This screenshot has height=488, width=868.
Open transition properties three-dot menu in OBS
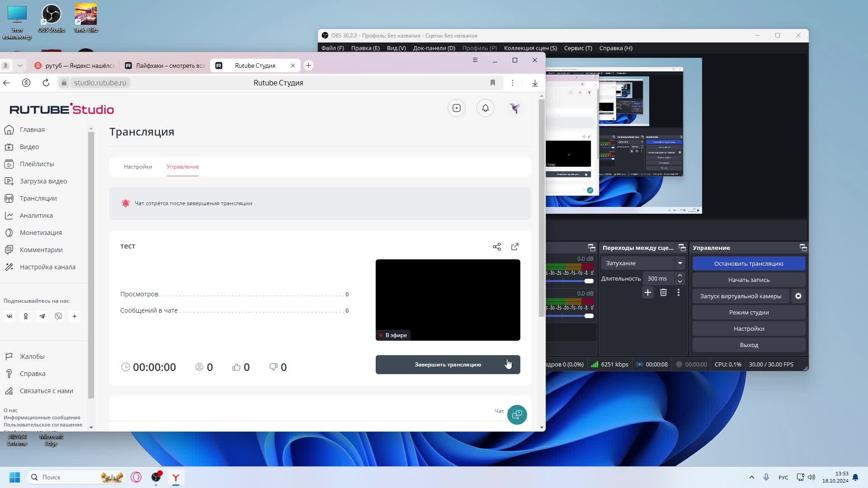pos(679,292)
